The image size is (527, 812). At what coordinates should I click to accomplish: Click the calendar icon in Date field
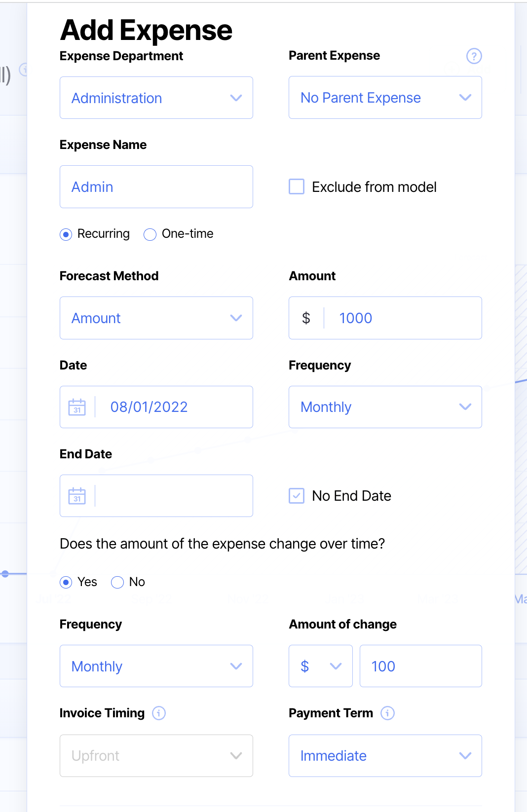point(77,407)
